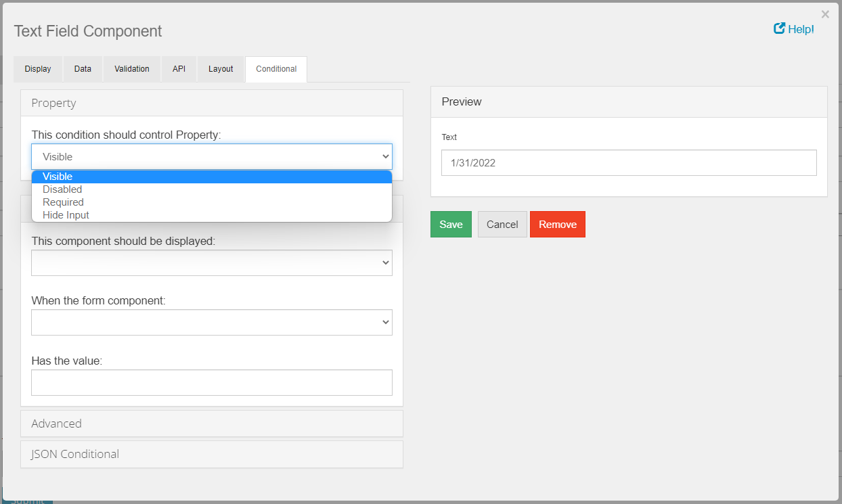Select Disabled from the property list
The height and width of the screenshot is (504, 842).
click(x=62, y=189)
